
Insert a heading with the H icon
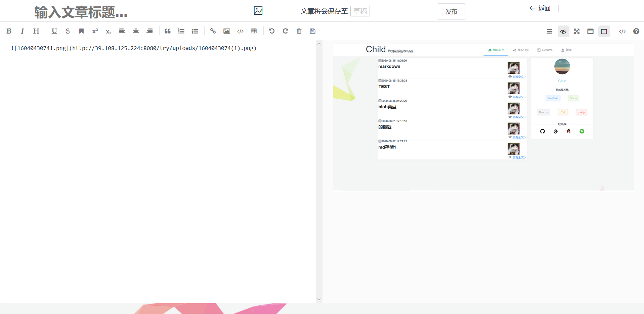click(36, 31)
